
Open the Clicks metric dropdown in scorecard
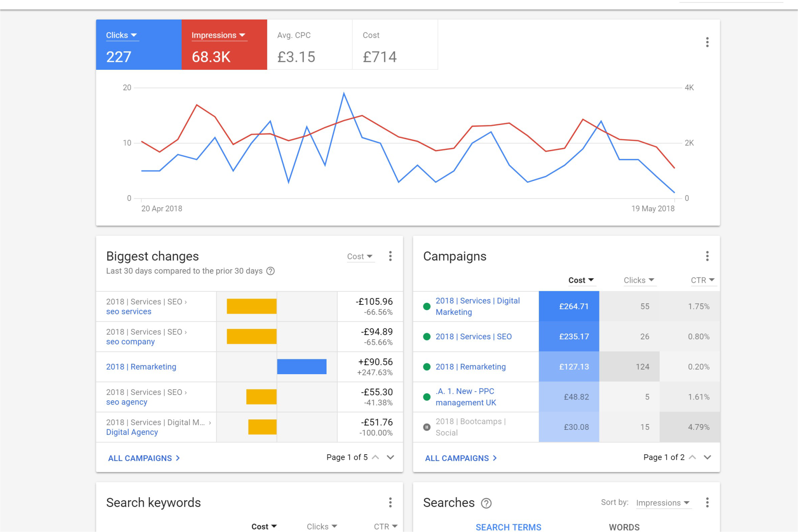[x=121, y=35]
